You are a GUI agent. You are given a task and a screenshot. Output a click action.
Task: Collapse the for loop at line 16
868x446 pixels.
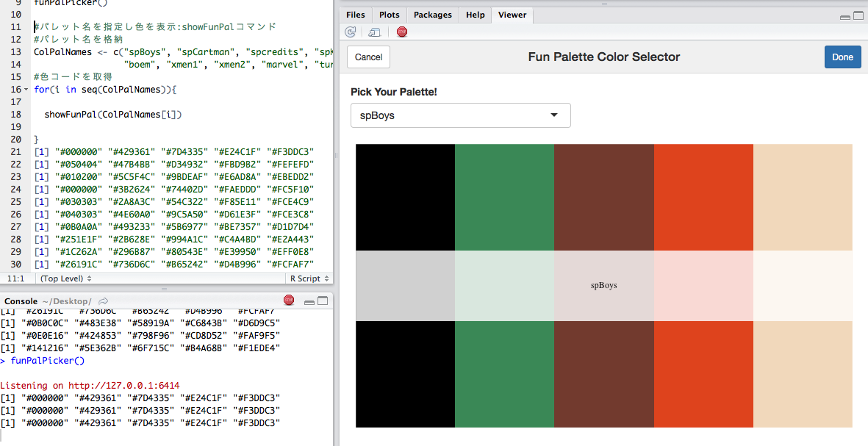(x=26, y=90)
